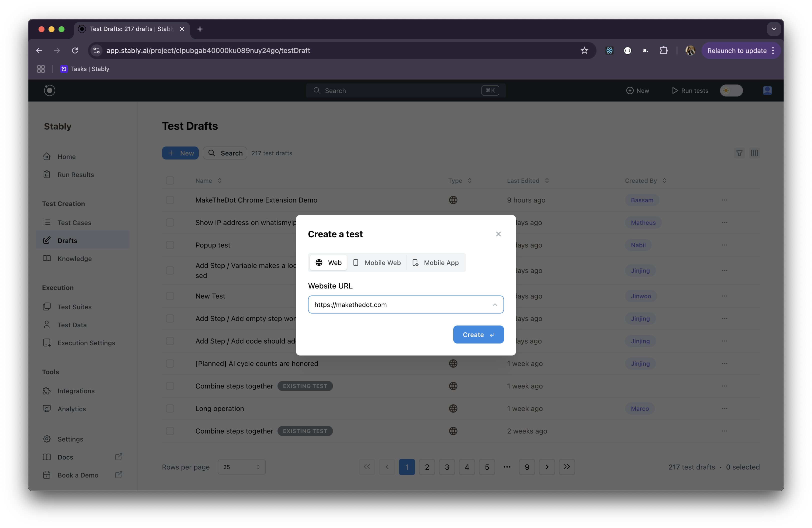Select the Mobile Web test type tab
Screen dimensions: 812x528
(x=377, y=263)
